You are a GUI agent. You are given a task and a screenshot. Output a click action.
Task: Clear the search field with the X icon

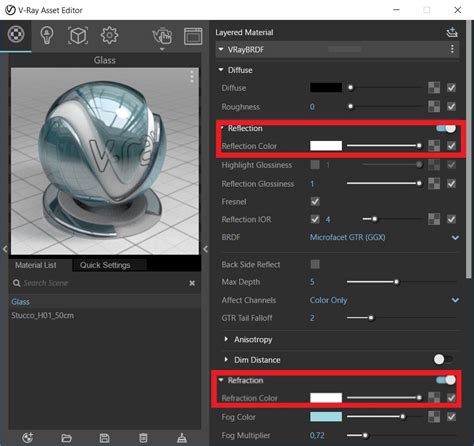tap(192, 283)
